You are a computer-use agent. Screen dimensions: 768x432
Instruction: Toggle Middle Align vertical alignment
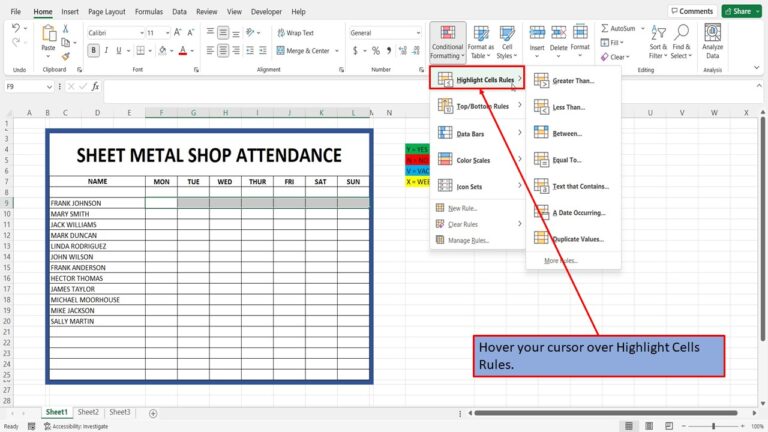coord(223,33)
